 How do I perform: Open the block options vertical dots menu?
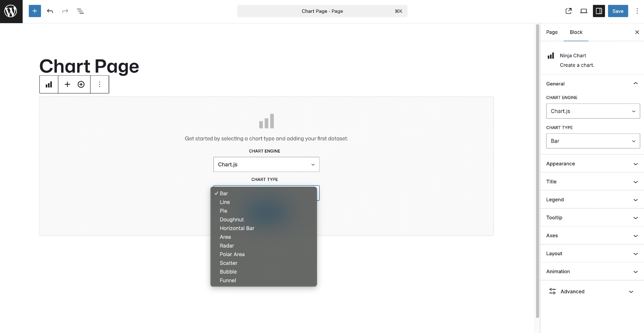click(99, 84)
